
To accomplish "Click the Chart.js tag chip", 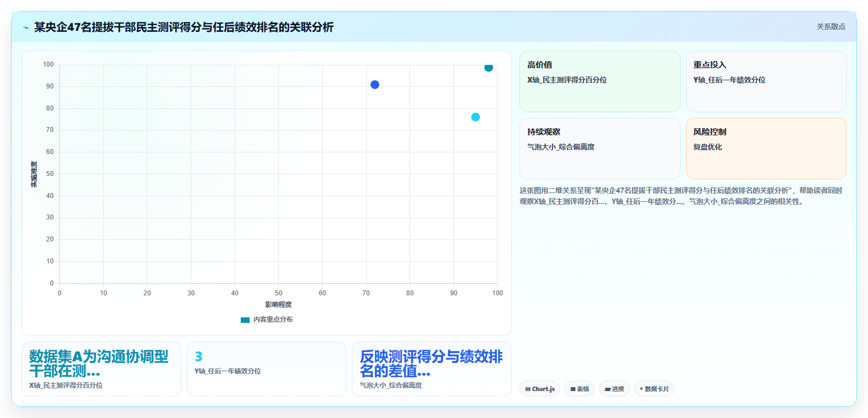I will 540,389.
